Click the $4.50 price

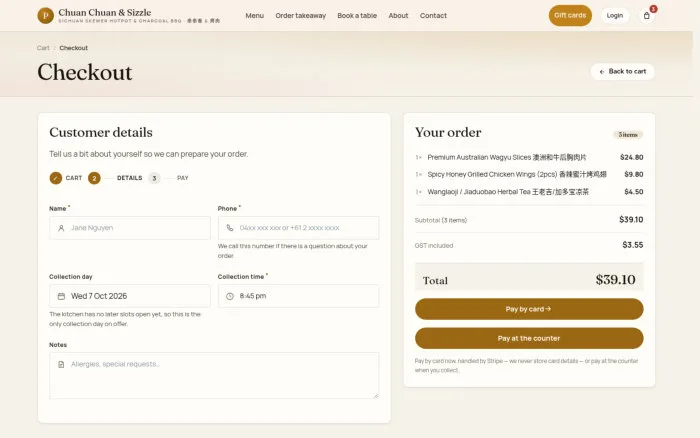pos(633,192)
